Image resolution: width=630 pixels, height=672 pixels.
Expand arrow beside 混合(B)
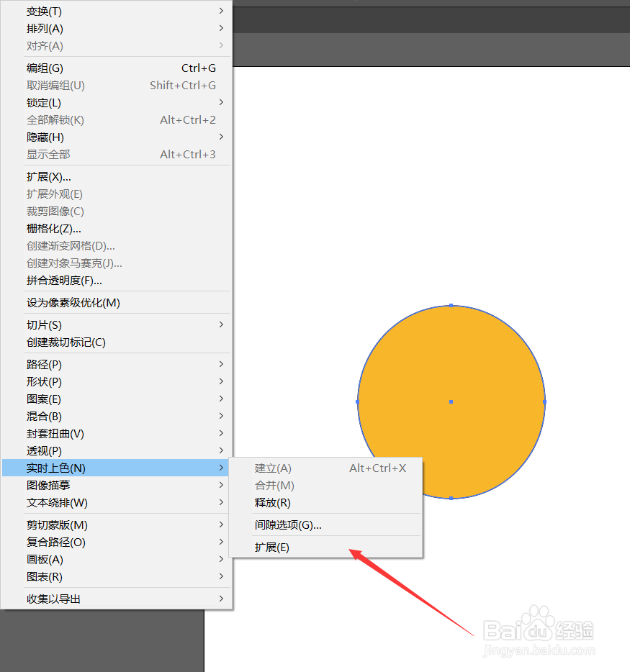pos(221,416)
